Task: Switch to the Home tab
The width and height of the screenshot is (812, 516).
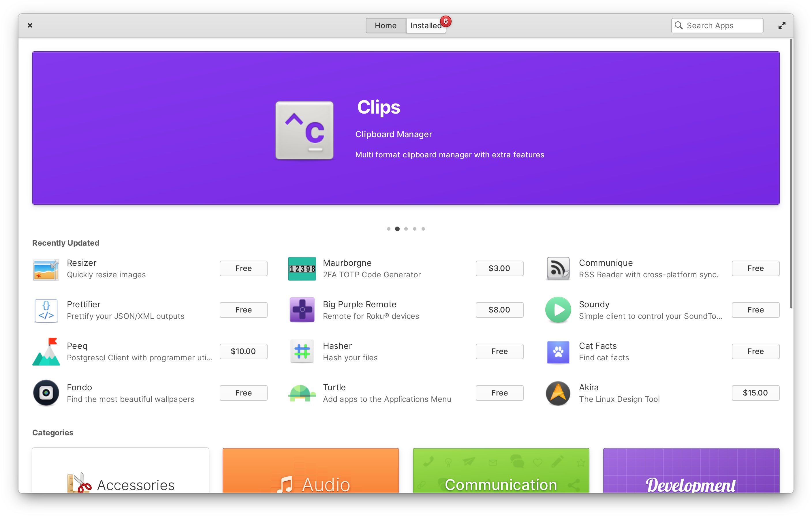Action: [x=386, y=25]
